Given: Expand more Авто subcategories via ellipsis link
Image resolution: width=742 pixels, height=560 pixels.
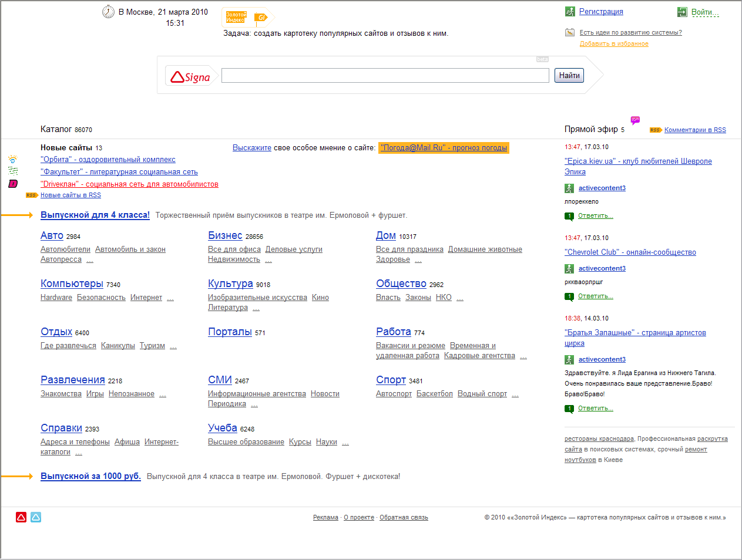Looking at the screenshot, I should click(90, 259).
